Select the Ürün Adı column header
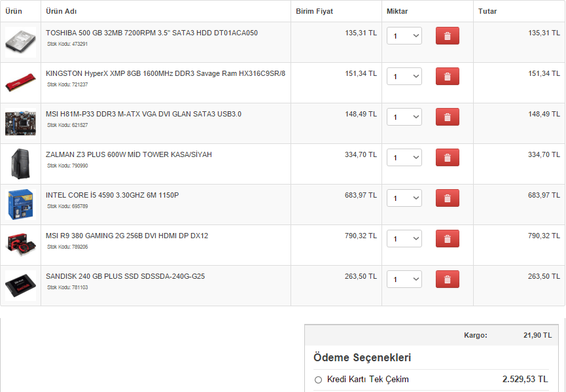This screenshot has width=566, height=392. tap(61, 11)
